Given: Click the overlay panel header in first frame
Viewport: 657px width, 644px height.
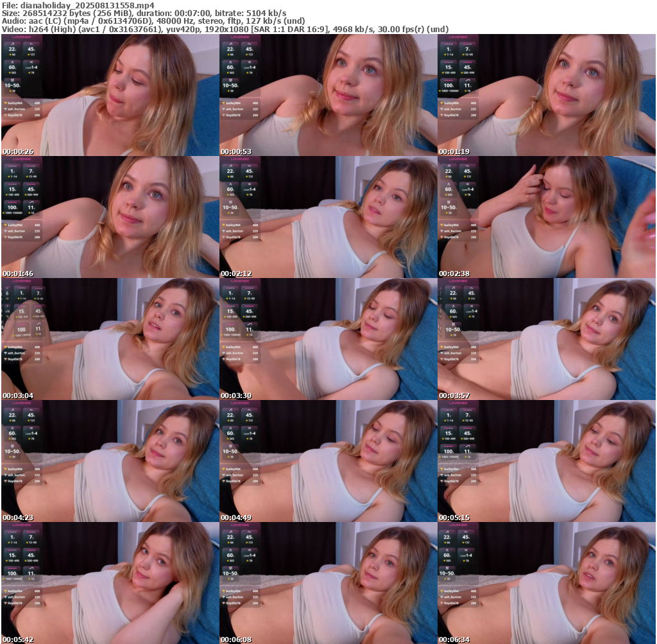Looking at the screenshot, I should [22, 37].
